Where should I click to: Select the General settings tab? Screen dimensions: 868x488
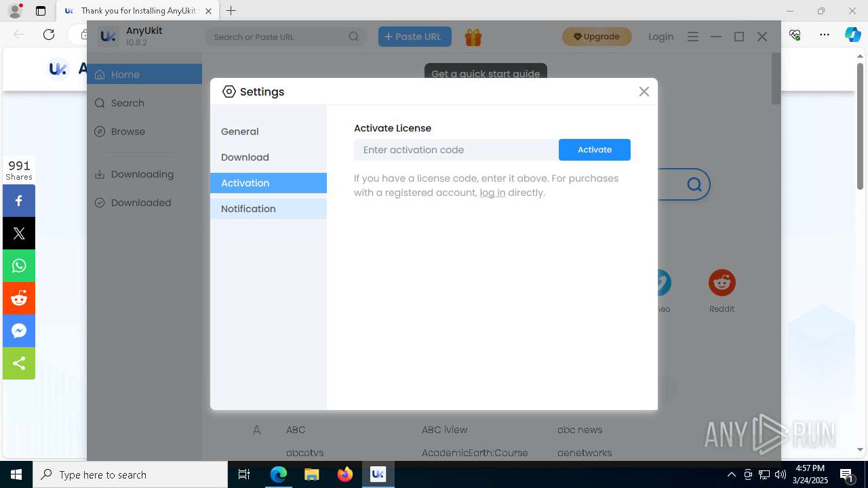coord(269,131)
